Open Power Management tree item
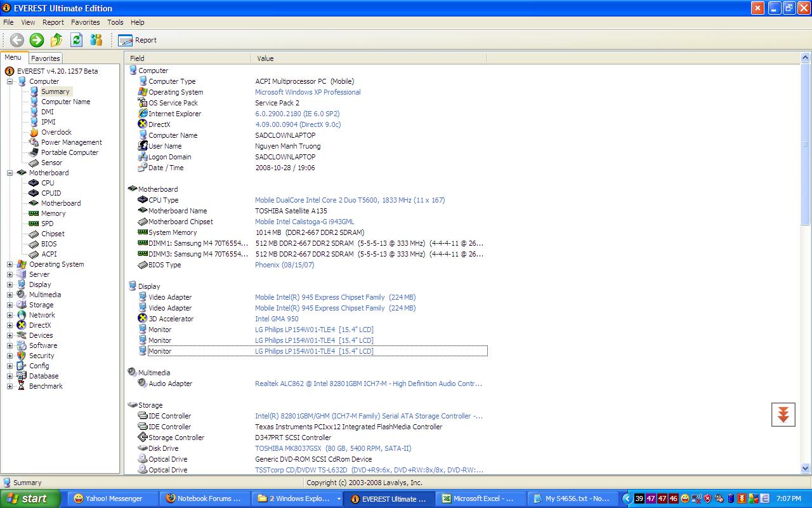This screenshot has height=508, width=812. 71,142
